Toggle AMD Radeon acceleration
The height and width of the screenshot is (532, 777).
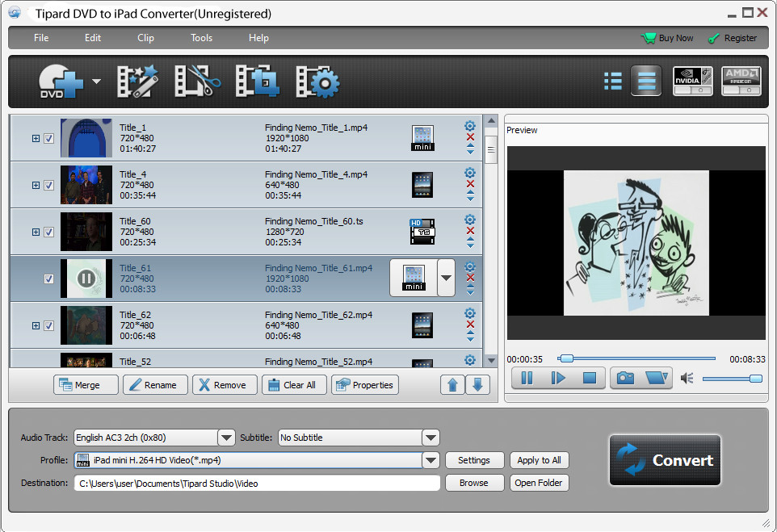point(741,81)
